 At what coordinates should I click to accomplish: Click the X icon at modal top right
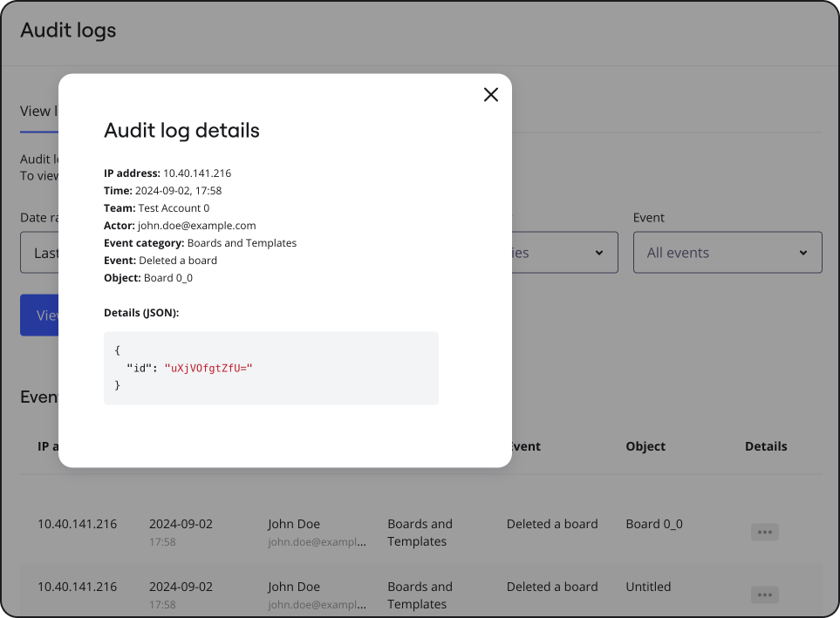[x=490, y=94]
